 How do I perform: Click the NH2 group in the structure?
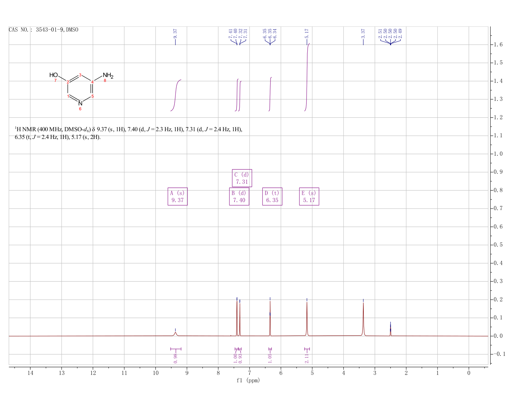pyautogui.click(x=108, y=76)
